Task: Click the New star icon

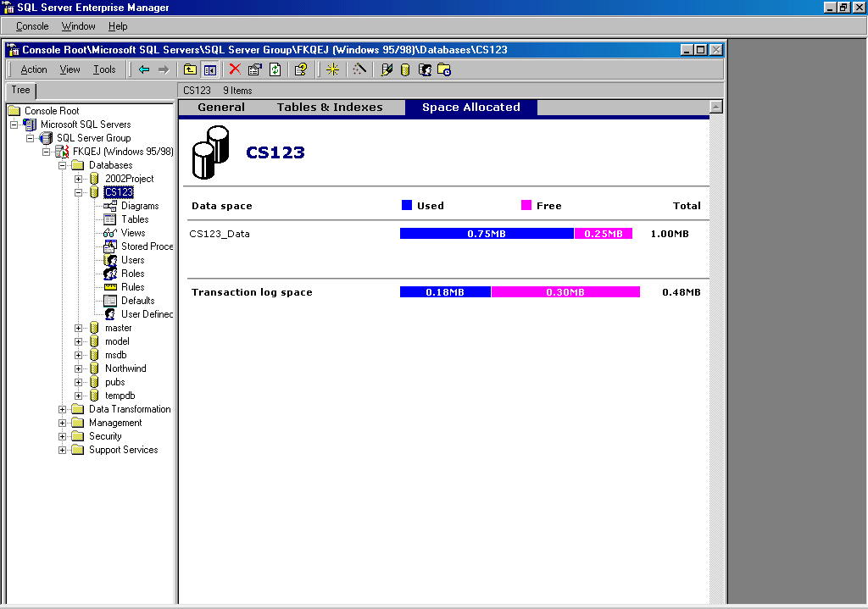Action: 332,69
